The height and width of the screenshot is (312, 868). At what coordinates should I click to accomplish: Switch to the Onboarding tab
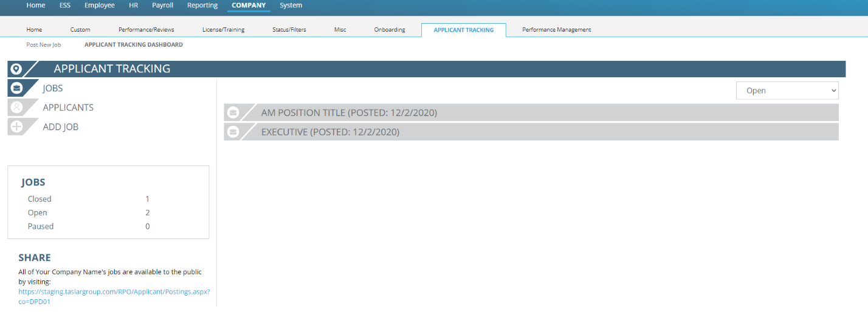pos(390,30)
